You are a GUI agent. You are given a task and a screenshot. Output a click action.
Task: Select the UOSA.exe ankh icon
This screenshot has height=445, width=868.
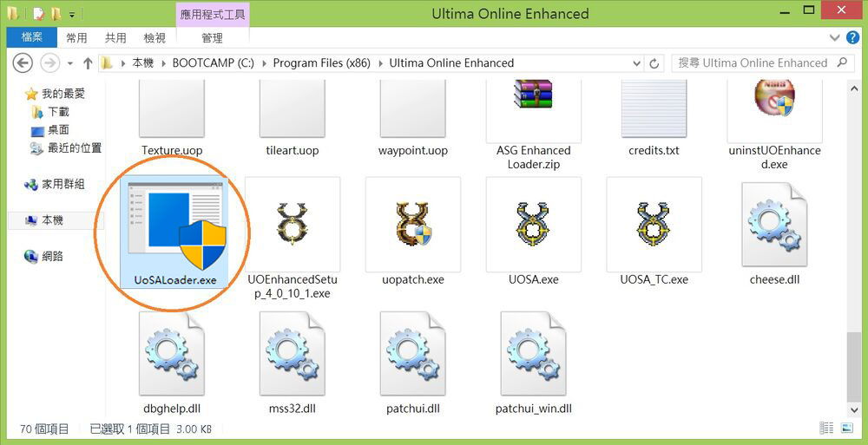533,224
